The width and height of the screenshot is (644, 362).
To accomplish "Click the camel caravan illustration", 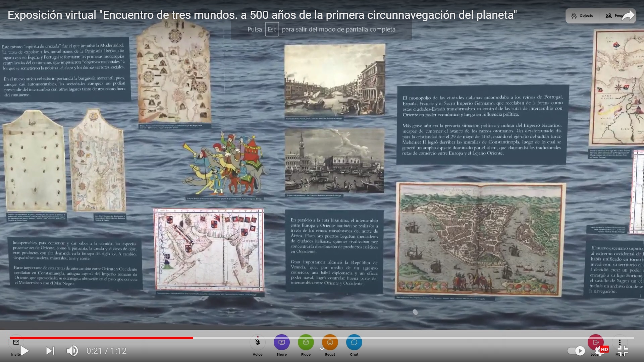I will 226,164.
